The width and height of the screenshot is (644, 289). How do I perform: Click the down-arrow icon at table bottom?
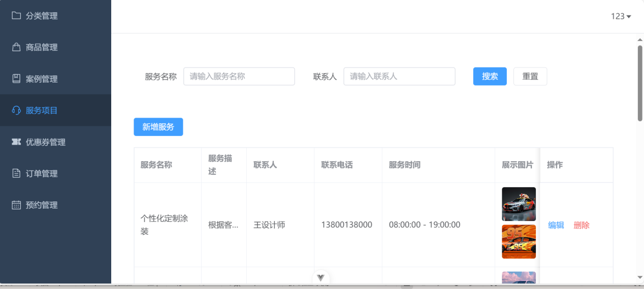click(320, 277)
